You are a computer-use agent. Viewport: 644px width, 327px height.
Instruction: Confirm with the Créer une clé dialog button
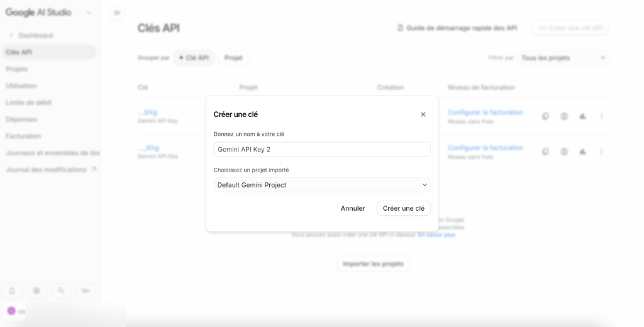(x=403, y=208)
